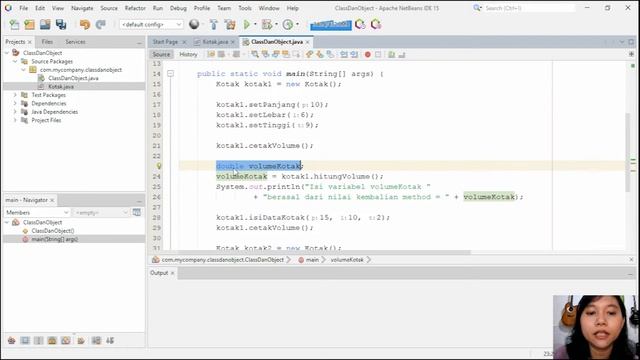Click the volumeKotak breadcrumb segment
The image size is (640, 360).
click(347, 260)
